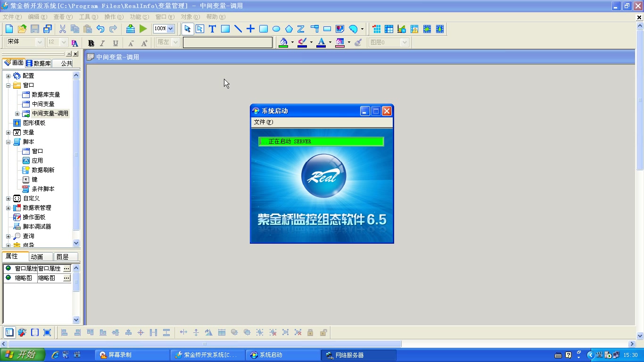The width and height of the screenshot is (644, 362).
Task: Switch to 屏幕录制 taskbar button
Action: 132,355
